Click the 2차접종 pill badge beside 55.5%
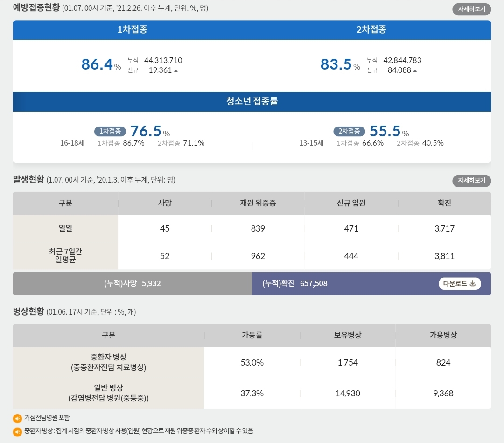The width and height of the screenshot is (504, 443). (349, 131)
